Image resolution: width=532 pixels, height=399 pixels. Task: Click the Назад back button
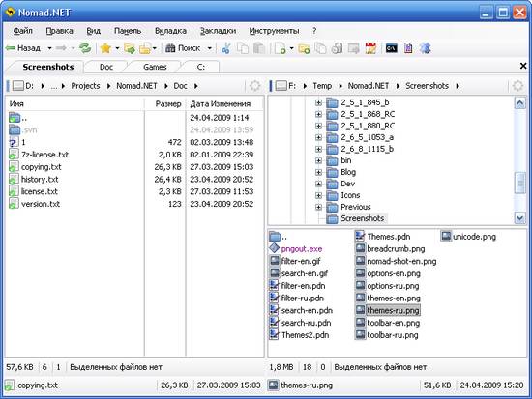(x=23, y=48)
